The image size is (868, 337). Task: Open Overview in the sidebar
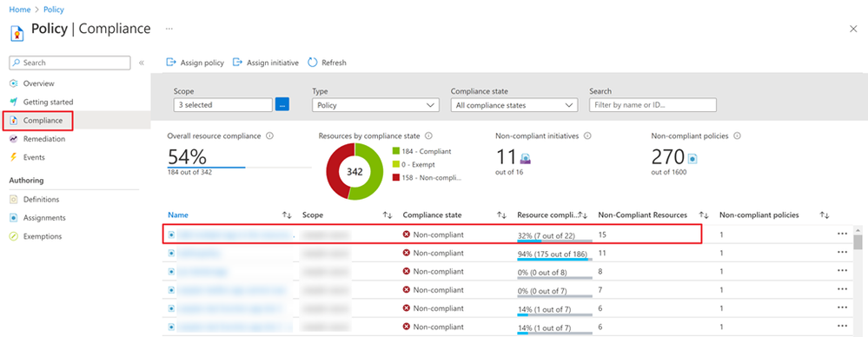[x=39, y=83]
